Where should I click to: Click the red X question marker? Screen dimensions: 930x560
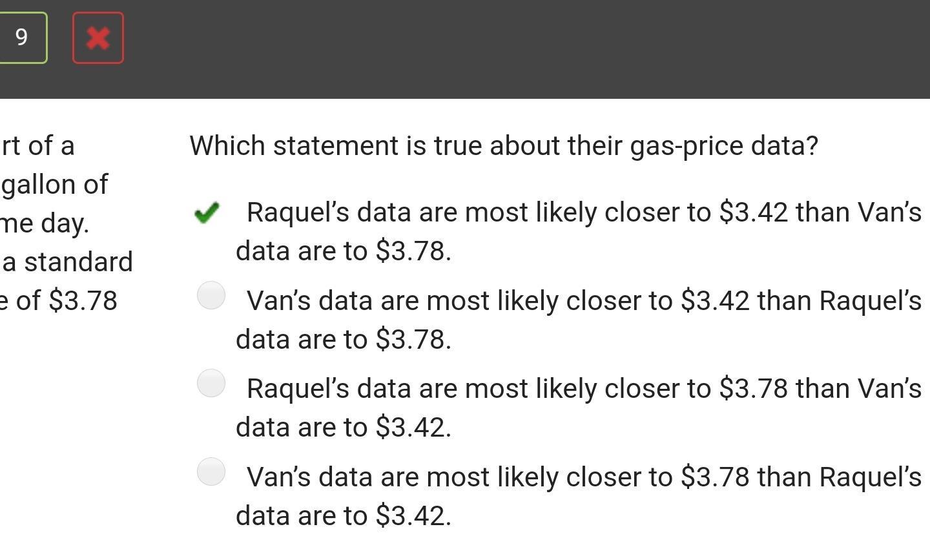tap(98, 38)
